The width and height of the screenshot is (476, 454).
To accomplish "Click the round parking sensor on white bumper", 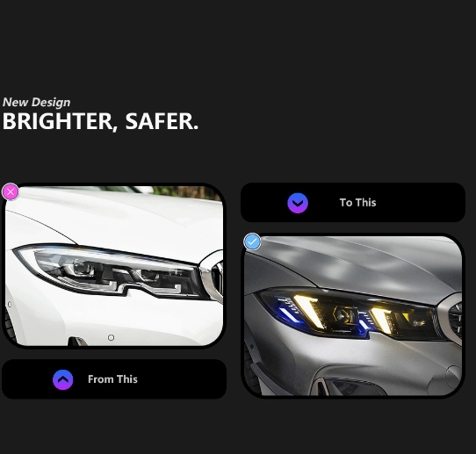I will [112, 337].
